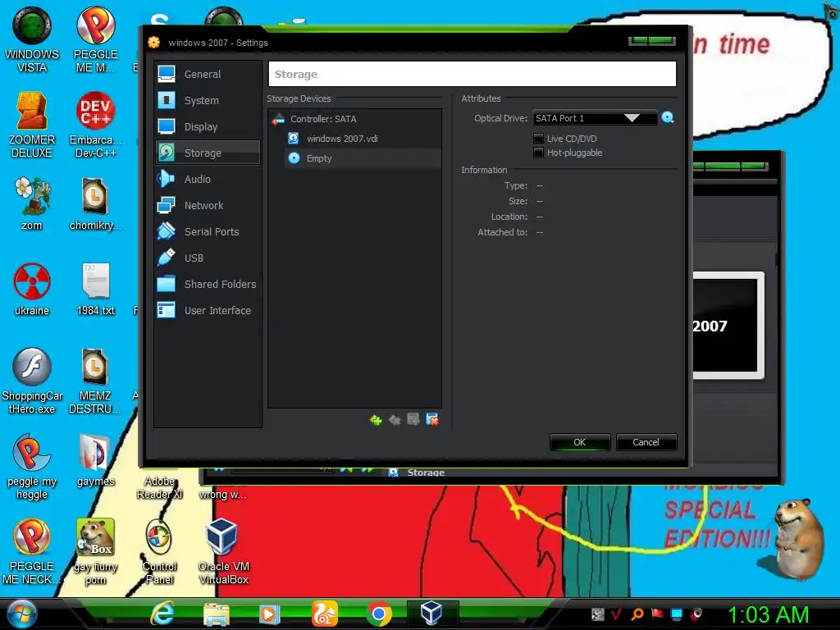The image size is (840, 630).
Task: Open the Display settings category
Action: [208, 126]
